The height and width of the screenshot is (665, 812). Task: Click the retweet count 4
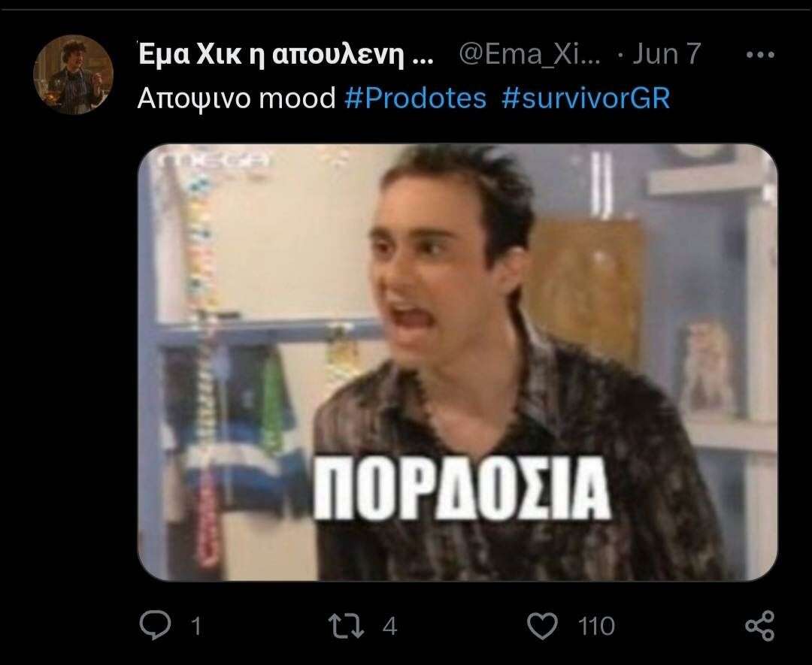389,627
